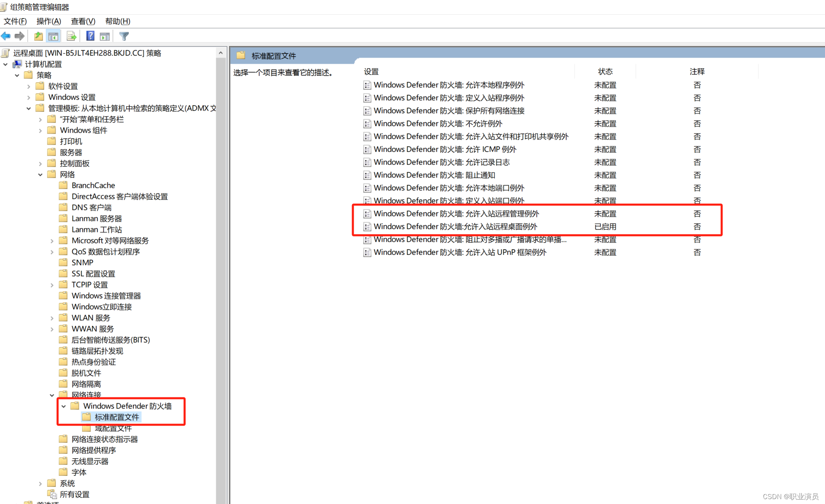Image resolution: width=825 pixels, height=504 pixels.
Task: Open Help with the question mark icon
Action: (x=90, y=36)
